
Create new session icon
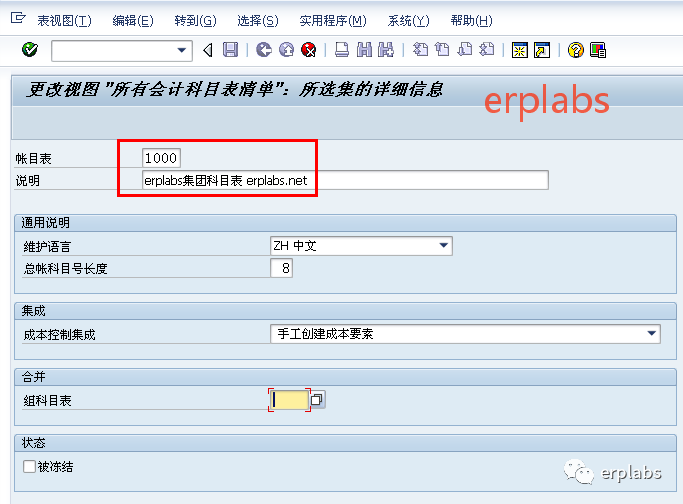(520, 50)
